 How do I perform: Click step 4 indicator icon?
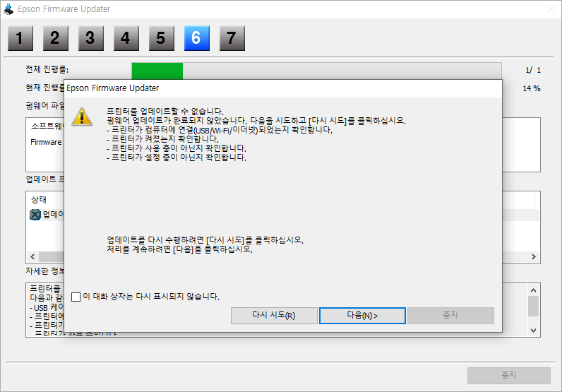pyautogui.click(x=126, y=38)
